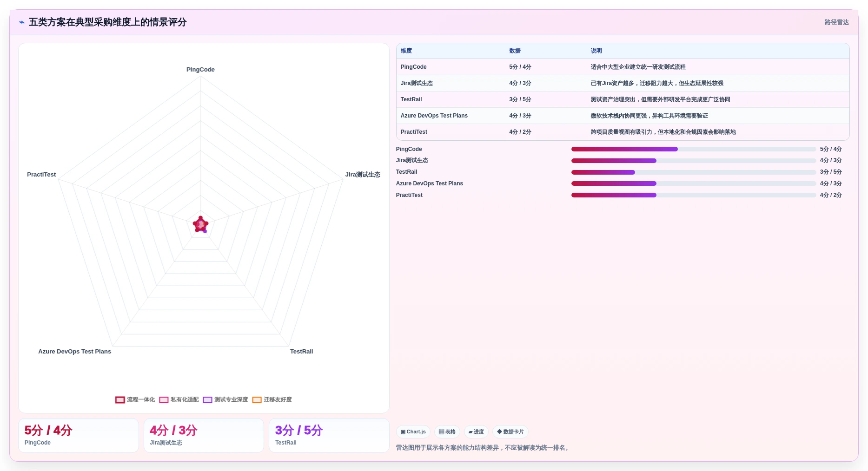Click the radar chart footnote sentence
This screenshot has height=471, width=868.
484,448
